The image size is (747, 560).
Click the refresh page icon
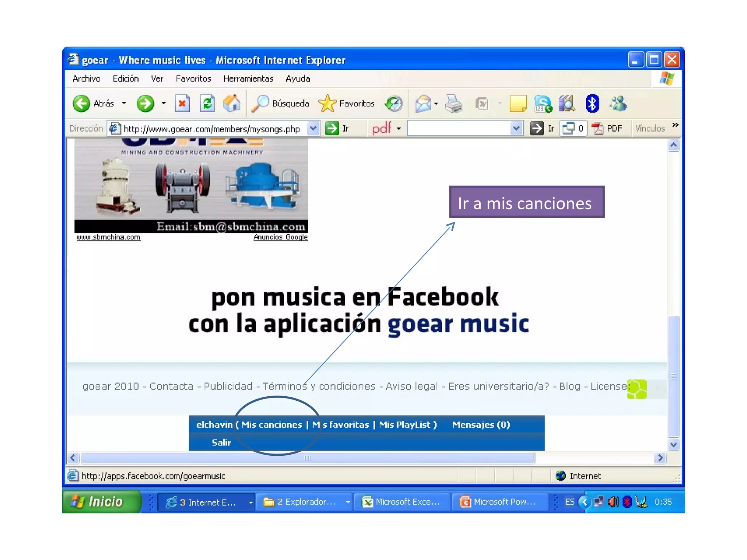pyautogui.click(x=207, y=104)
